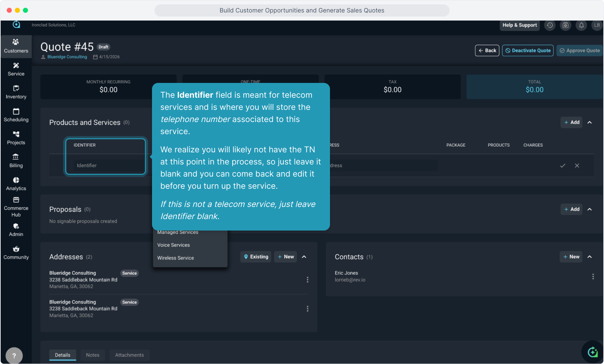Cancel the new product row
Image resolution: width=604 pixels, height=364 pixels.
(x=577, y=165)
